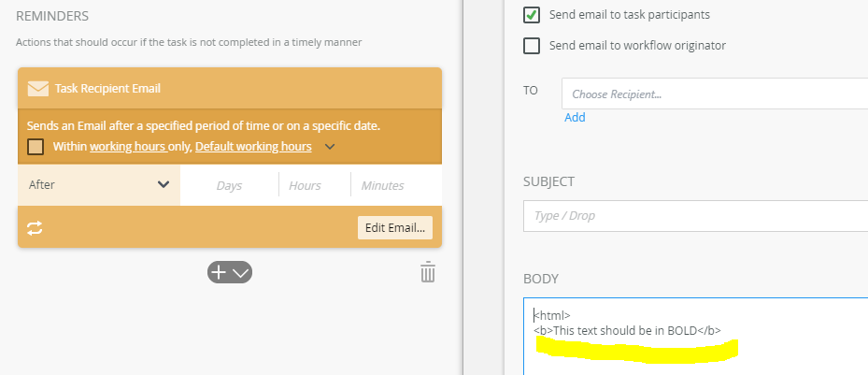Focus the Days input field
Viewport: 868px width, 375px height.
229,185
